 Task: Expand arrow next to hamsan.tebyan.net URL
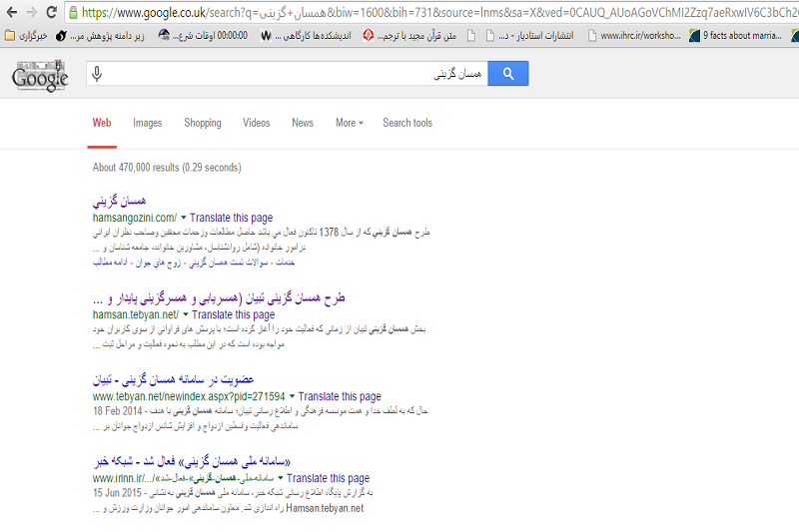(x=186, y=314)
